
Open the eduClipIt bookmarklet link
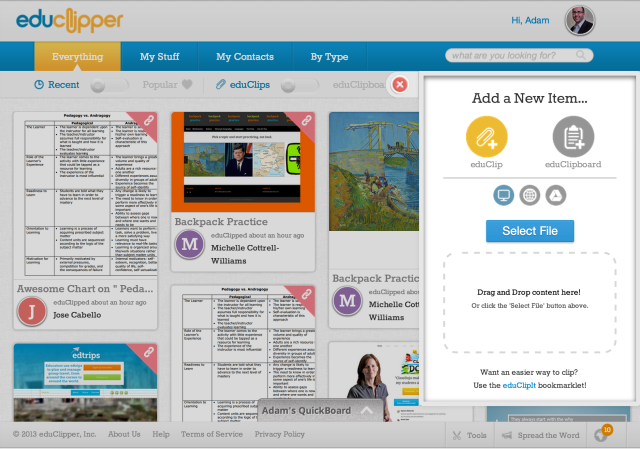519,385
